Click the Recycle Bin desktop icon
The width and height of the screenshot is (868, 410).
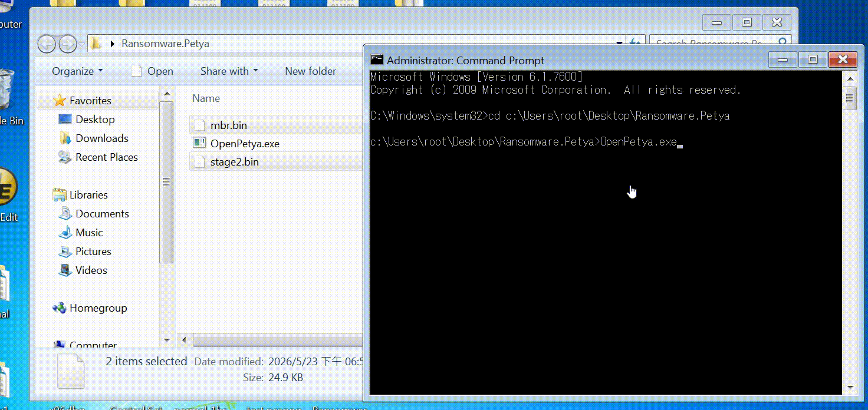point(6,88)
